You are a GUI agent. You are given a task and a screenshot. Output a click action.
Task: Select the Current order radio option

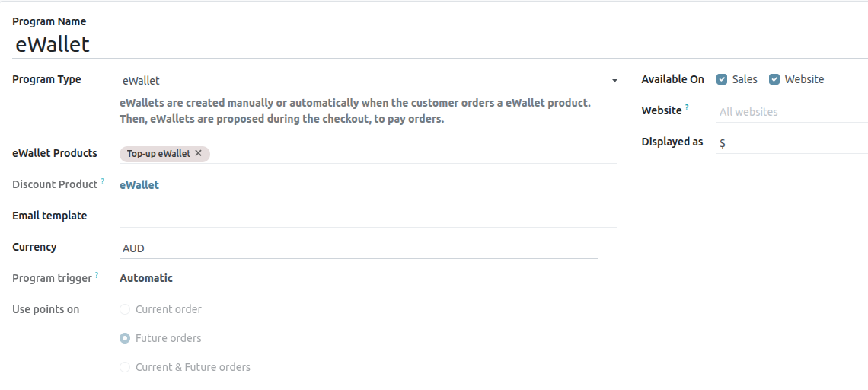pos(125,309)
